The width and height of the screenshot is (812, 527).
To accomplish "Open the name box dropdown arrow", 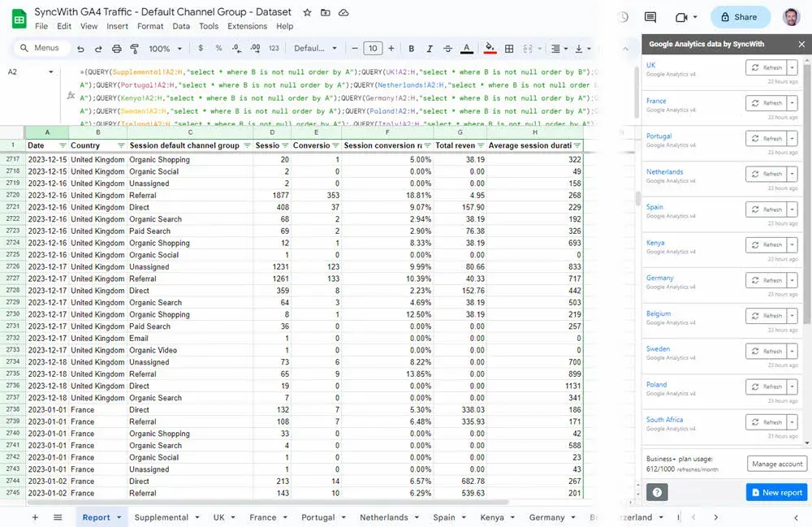I will coord(50,72).
